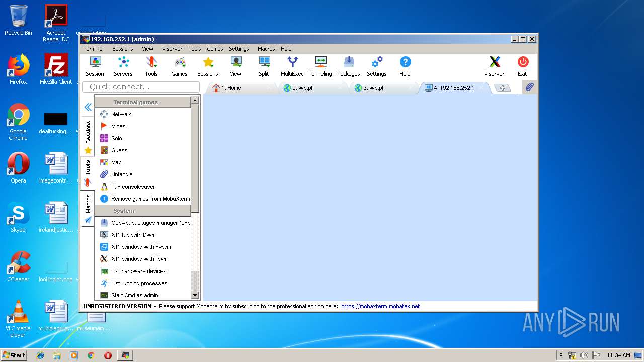Switch to the Macros side tab

[x=88, y=208]
